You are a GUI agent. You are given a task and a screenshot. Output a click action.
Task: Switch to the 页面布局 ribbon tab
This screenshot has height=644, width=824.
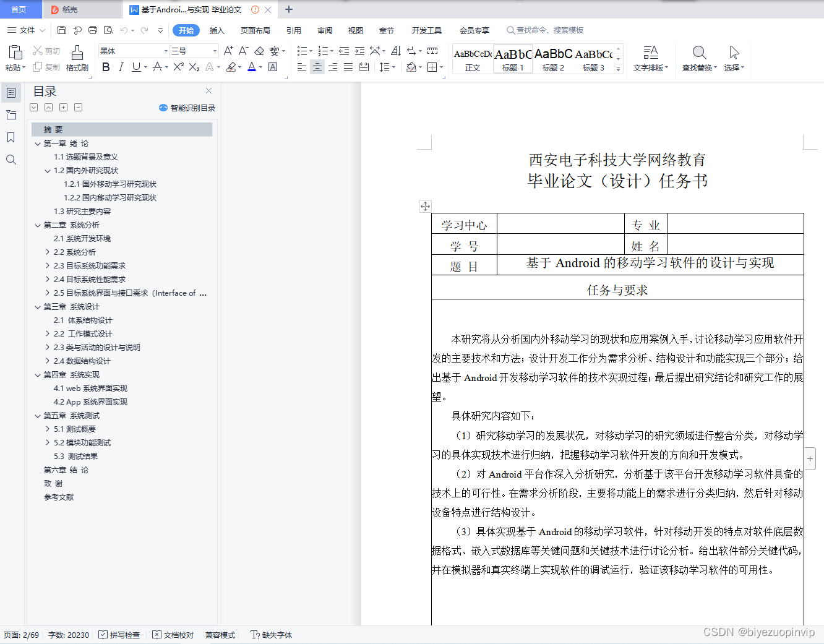point(255,30)
